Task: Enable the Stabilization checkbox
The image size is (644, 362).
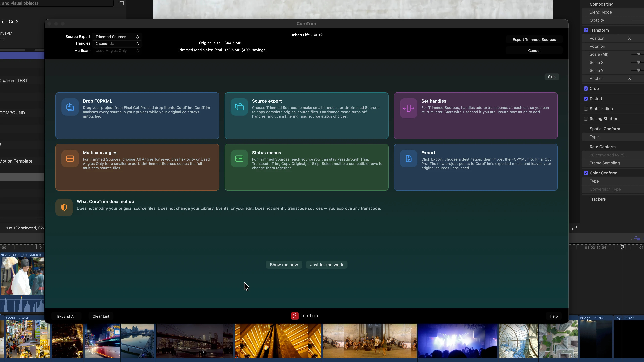Action: pos(586,109)
